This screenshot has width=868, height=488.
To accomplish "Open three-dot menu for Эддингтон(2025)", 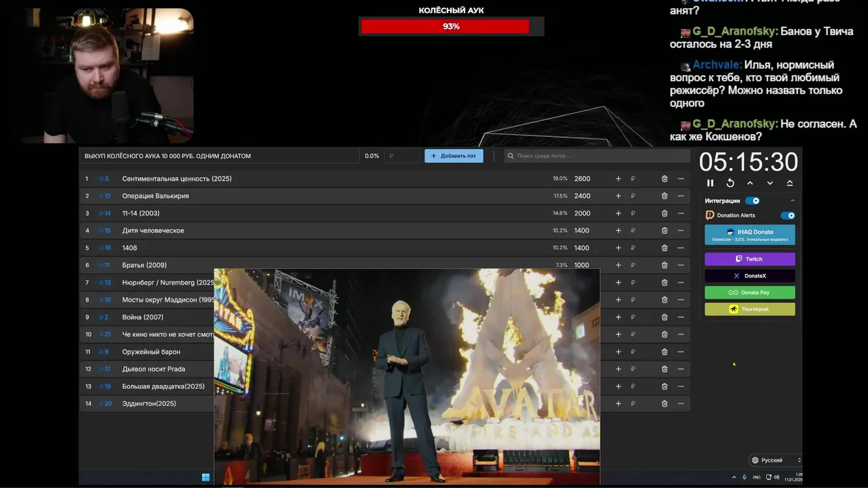I will click(681, 403).
